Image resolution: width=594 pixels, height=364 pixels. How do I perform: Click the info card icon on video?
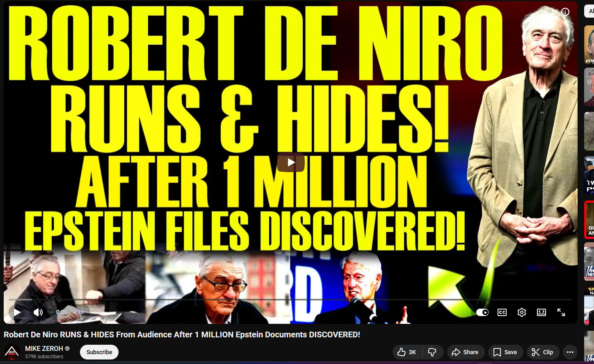coord(565,12)
